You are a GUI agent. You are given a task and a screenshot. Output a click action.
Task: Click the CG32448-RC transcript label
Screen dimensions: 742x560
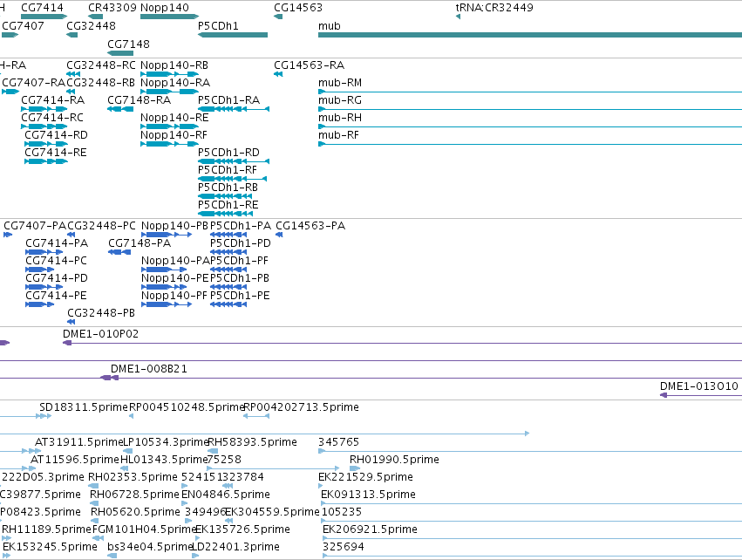101,65
